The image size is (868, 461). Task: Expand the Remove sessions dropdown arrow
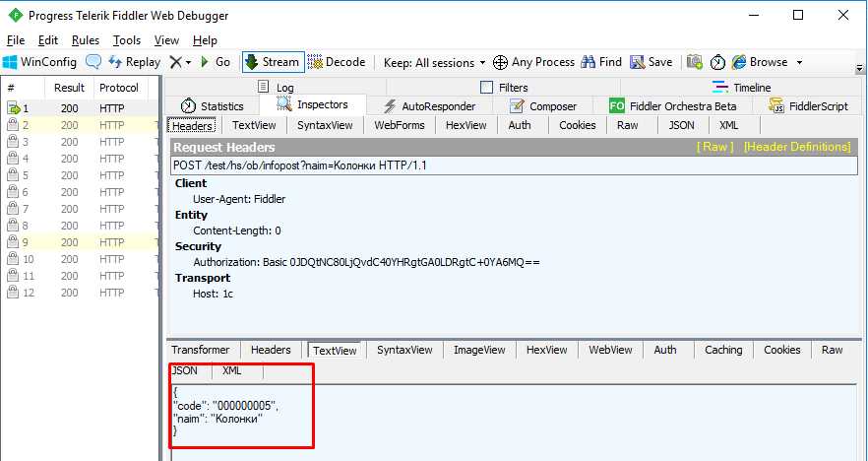189,63
